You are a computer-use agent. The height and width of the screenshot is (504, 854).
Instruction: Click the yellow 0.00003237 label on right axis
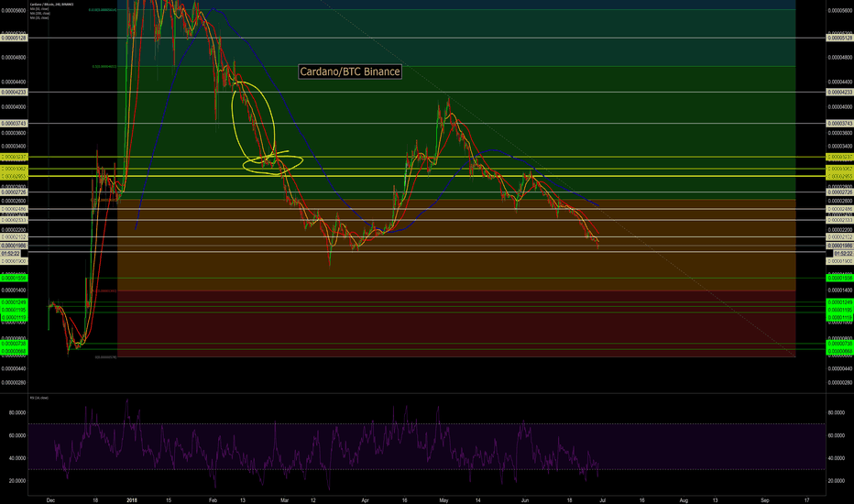(840, 157)
